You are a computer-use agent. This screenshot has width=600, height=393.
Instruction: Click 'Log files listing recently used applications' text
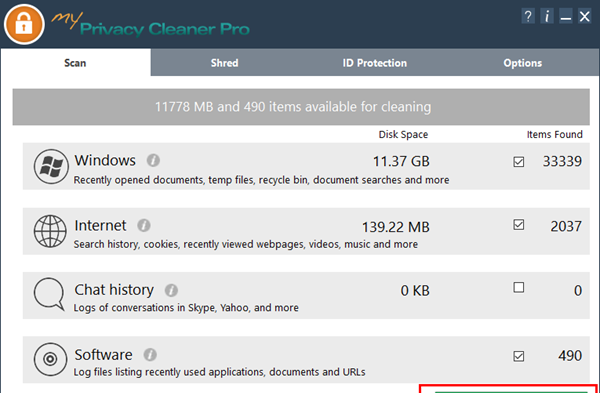point(219,372)
